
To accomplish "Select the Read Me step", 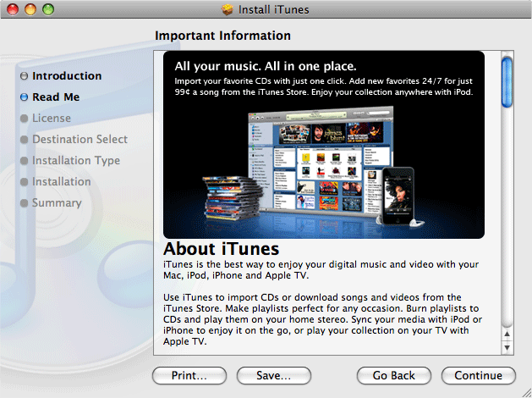I will (x=56, y=97).
